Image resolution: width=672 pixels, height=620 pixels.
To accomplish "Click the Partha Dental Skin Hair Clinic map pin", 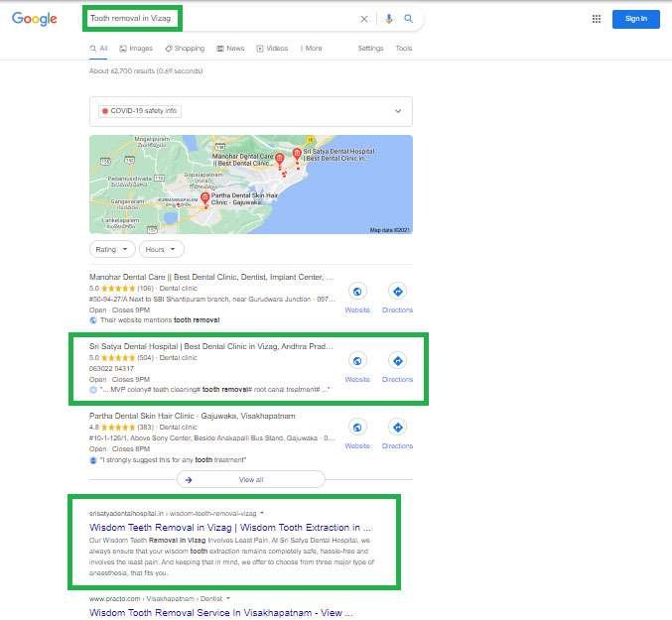I will pyautogui.click(x=205, y=198).
